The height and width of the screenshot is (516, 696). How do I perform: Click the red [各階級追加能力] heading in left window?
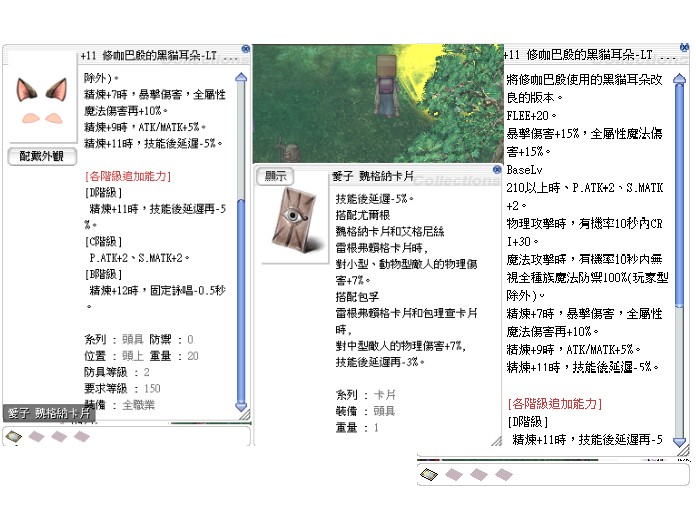point(128,176)
